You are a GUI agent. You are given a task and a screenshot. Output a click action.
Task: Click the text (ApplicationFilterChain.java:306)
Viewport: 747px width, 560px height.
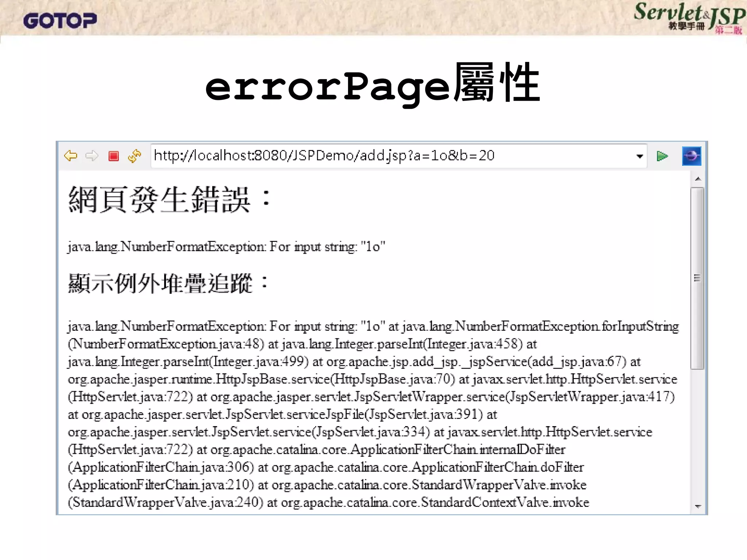point(161,467)
